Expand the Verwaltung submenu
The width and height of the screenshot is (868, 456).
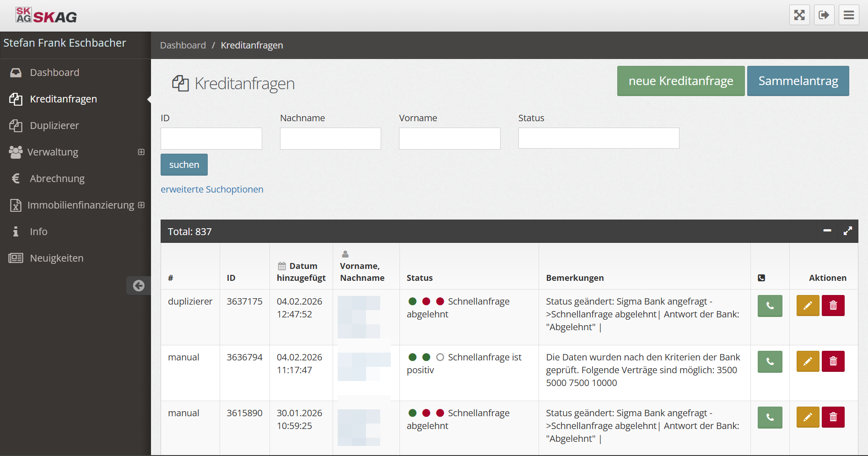(x=141, y=152)
